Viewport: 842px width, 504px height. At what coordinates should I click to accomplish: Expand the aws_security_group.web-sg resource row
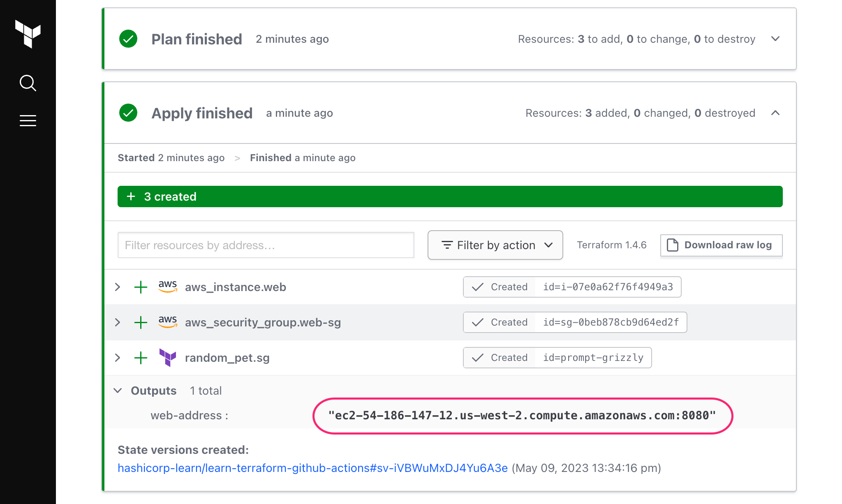click(118, 322)
